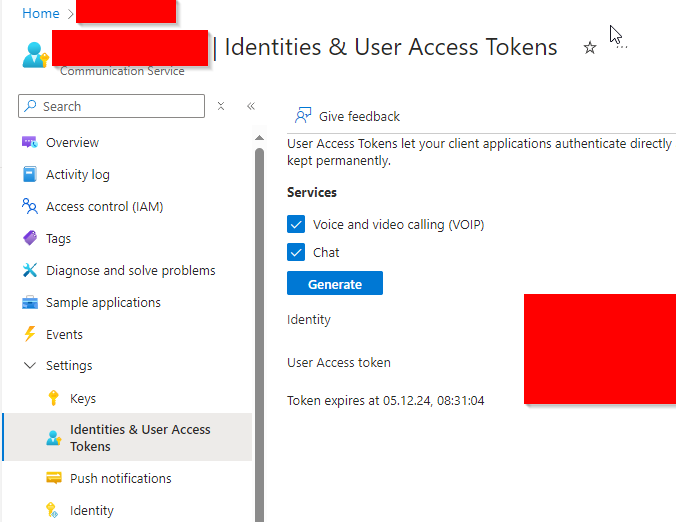The image size is (676, 522).
Task: Click the yellow Keys icon
Action: (x=53, y=398)
